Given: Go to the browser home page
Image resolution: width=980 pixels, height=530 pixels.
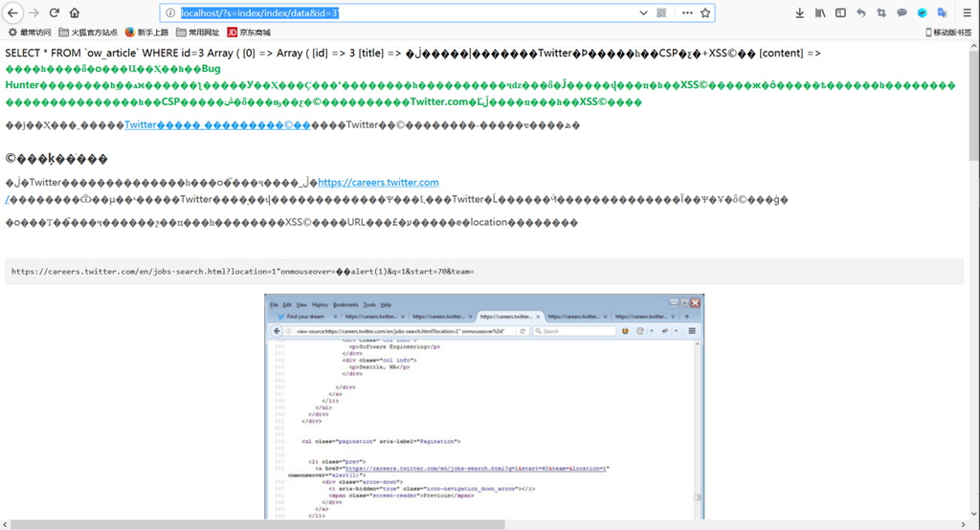Looking at the screenshot, I should [x=75, y=13].
